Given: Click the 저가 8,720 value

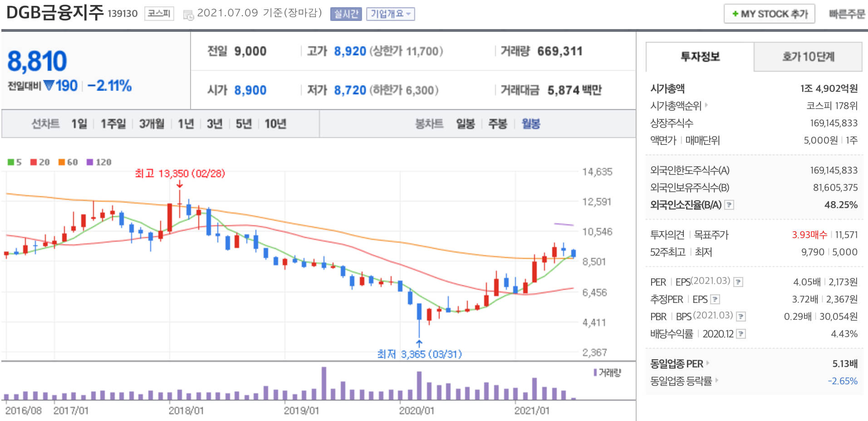Looking at the screenshot, I should coord(350,90).
